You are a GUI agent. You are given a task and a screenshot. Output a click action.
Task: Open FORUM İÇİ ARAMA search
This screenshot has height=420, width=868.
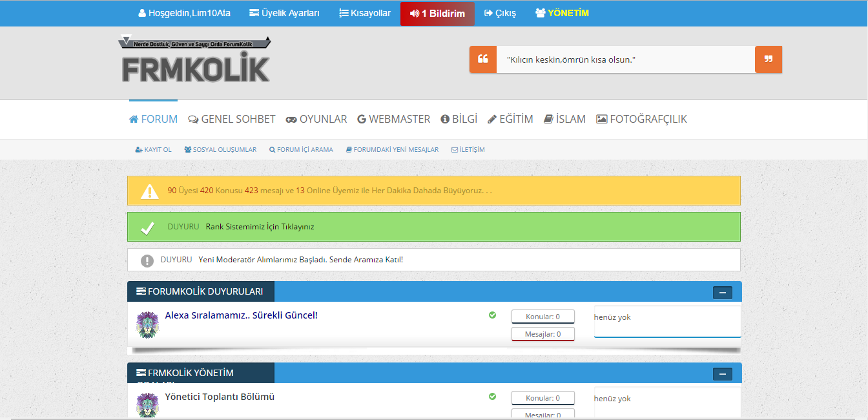(x=301, y=149)
